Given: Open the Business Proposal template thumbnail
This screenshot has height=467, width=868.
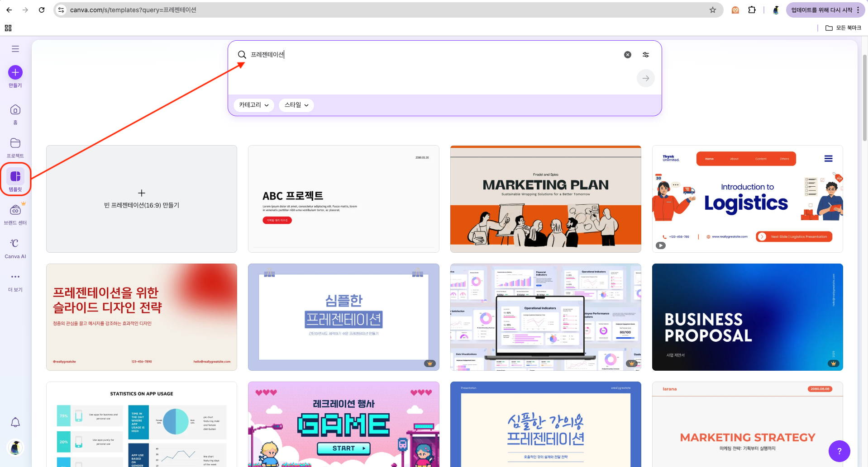Looking at the screenshot, I should (x=747, y=317).
